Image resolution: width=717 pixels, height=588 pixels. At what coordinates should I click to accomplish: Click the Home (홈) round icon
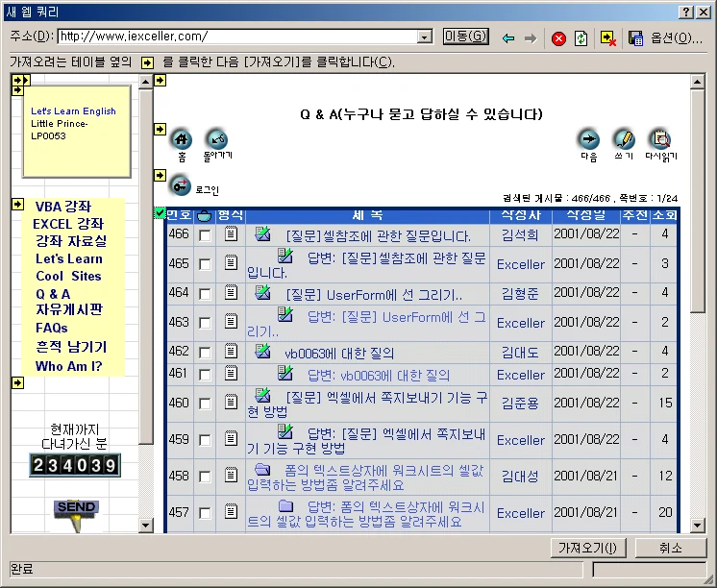(x=182, y=139)
